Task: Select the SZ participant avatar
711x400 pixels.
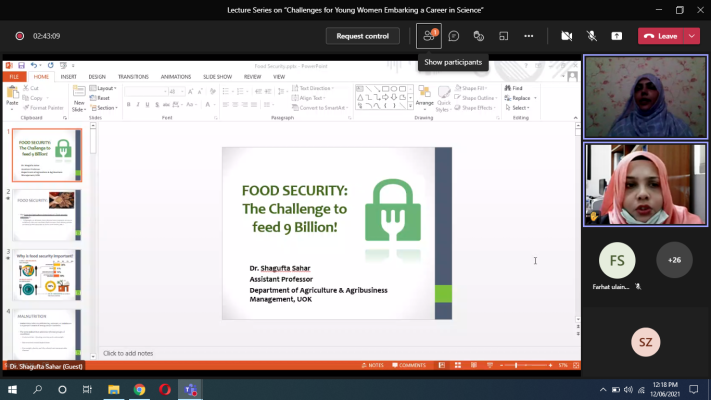Action: 645,342
